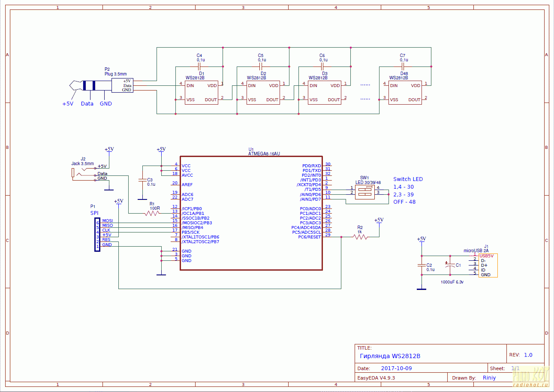This screenshot has height=392, width=554.
Task: Select the D48 WS2812B LED block
Action: pos(404,93)
